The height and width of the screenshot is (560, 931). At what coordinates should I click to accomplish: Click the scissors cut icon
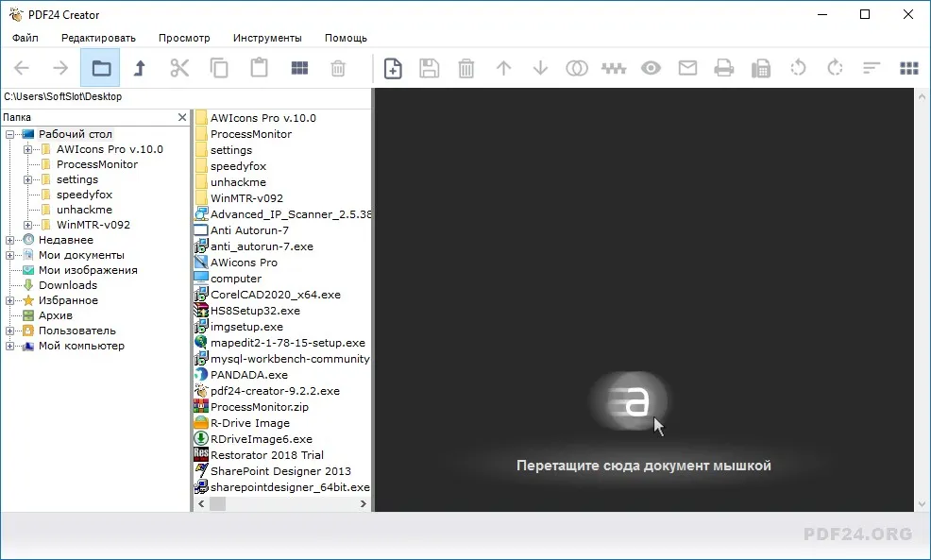(x=179, y=68)
